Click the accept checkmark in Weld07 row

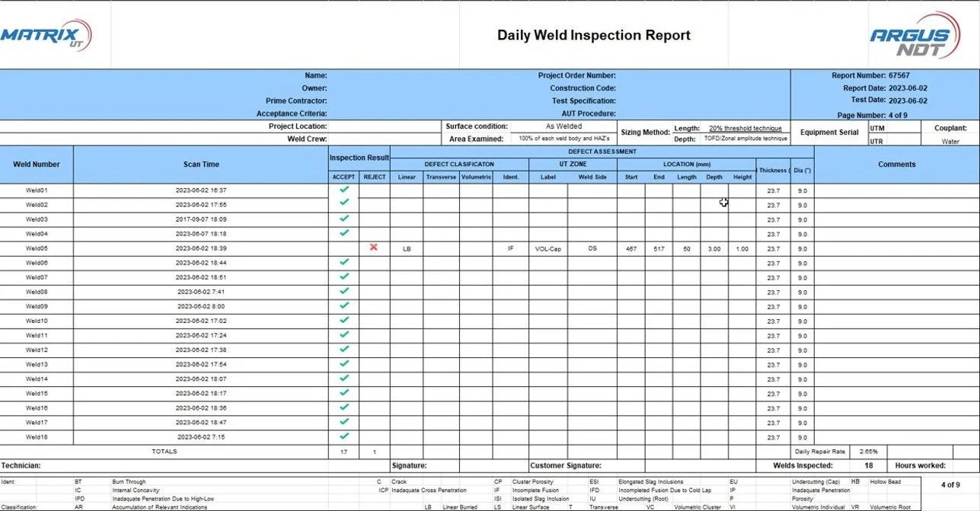click(x=343, y=276)
